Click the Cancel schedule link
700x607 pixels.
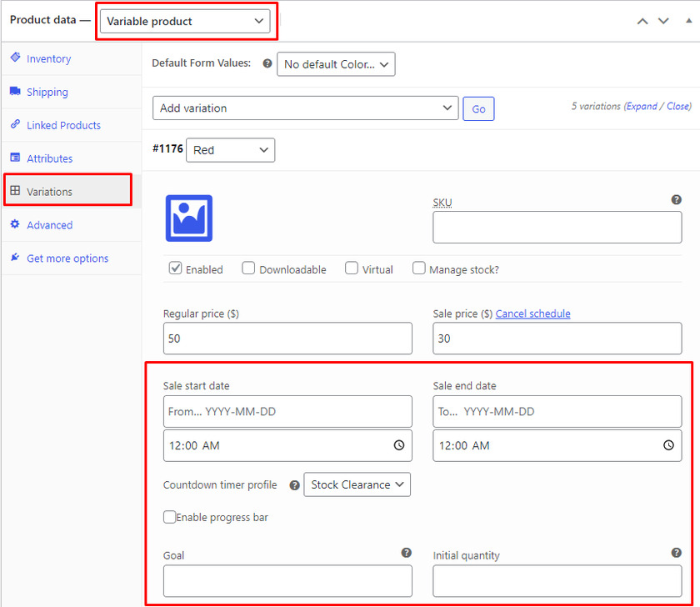[x=533, y=314]
